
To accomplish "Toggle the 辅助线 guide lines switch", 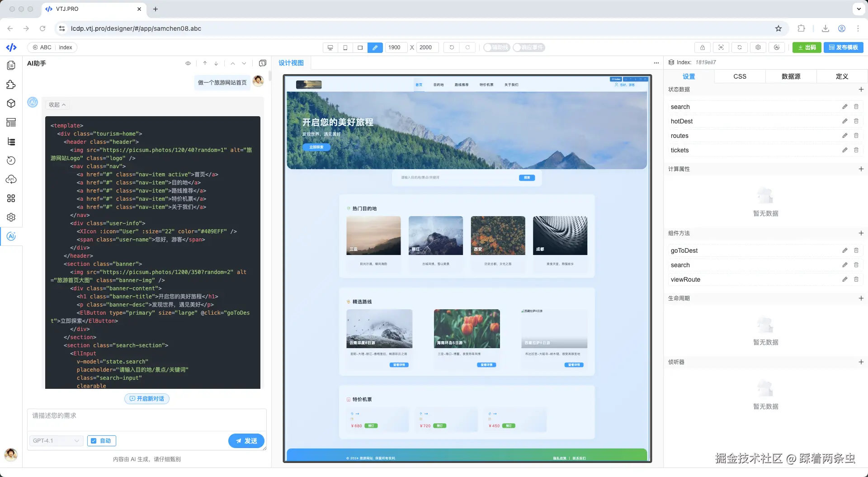I will coord(496,47).
